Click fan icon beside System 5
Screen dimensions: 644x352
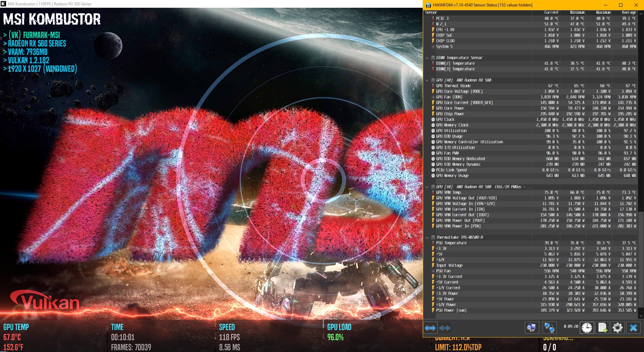[x=433, y=46]
